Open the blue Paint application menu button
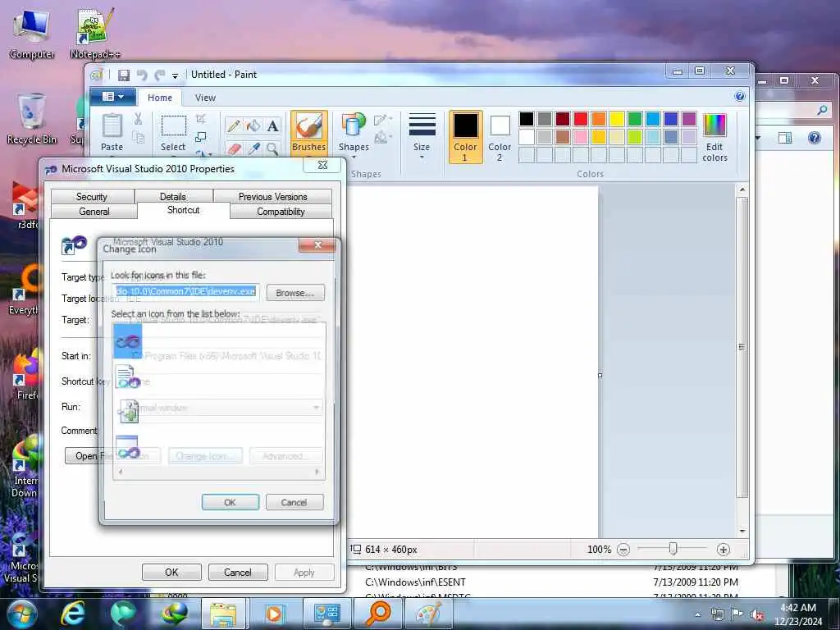 [113, 97]
